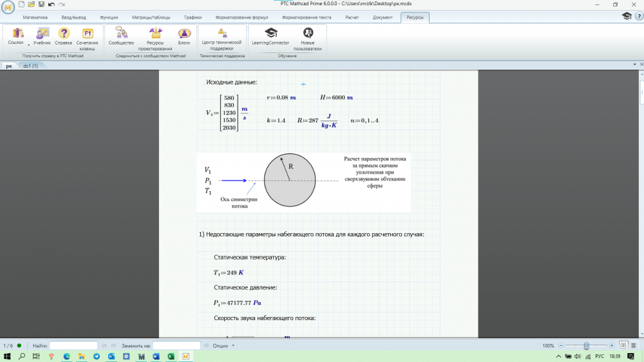Screen dimensions: 644x362
Task: Open the dz1 (1) worksheet tab
Action: (30, 66)
